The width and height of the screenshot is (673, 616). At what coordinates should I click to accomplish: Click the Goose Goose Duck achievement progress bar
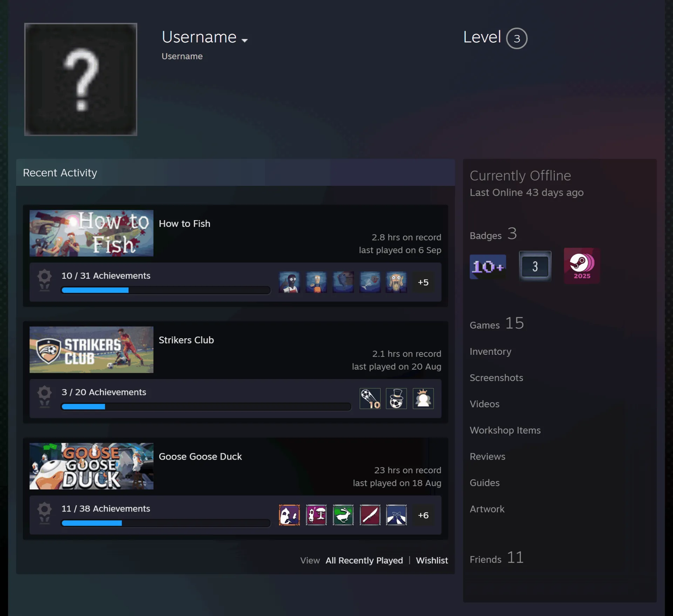coord(166,523)
